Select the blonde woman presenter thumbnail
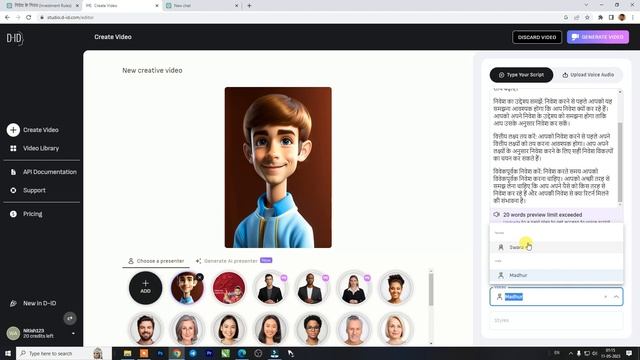640x360 pixels. pos(395,329)
